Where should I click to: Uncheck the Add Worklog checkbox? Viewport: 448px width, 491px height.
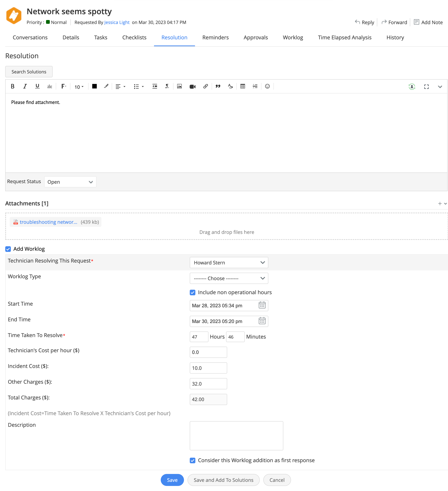[8, 249]
